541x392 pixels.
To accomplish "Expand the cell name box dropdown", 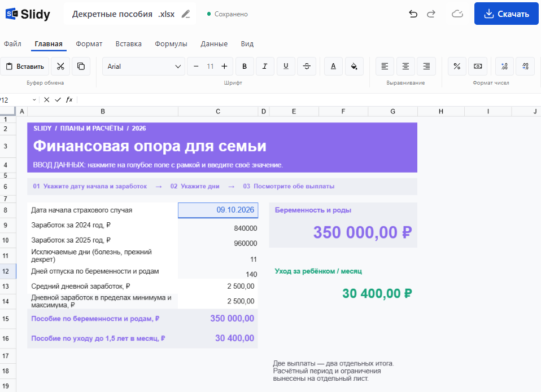I will click(x=34, y=100).
